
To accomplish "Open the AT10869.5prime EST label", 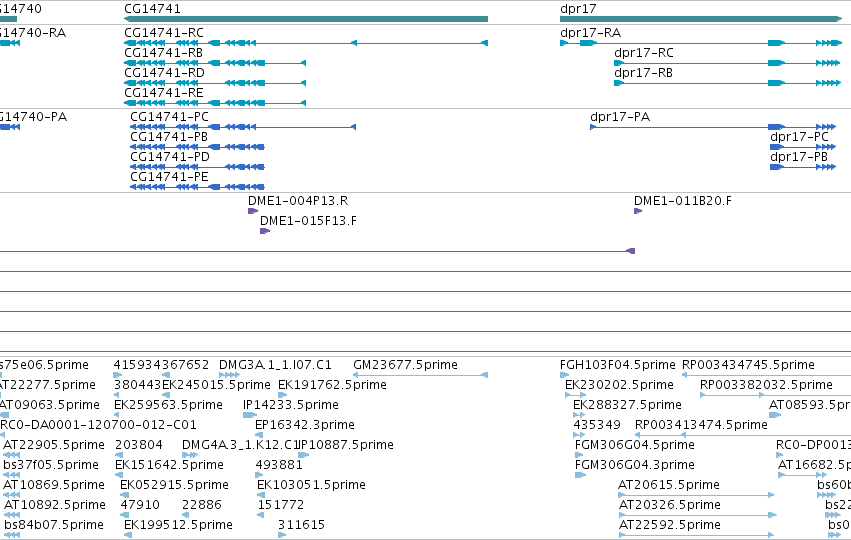I will (x=53, y=485).
